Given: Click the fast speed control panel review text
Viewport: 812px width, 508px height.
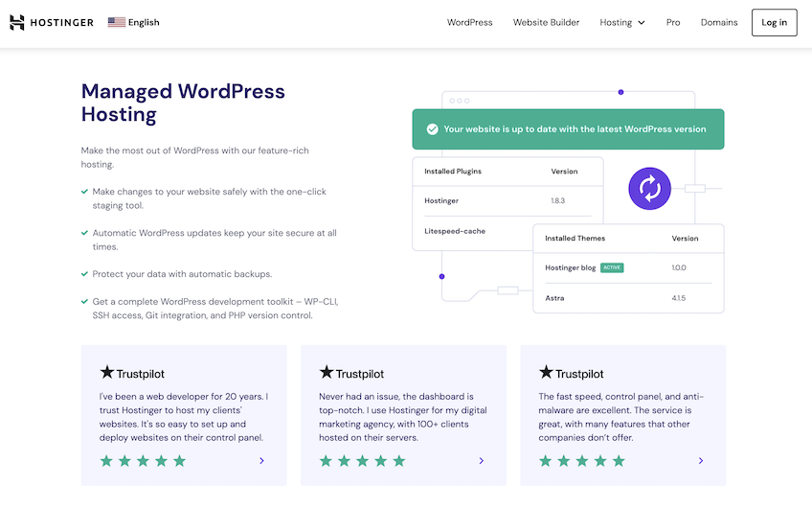Looking at the screenshot, I should pyautogui.click(x=620, y=417).
